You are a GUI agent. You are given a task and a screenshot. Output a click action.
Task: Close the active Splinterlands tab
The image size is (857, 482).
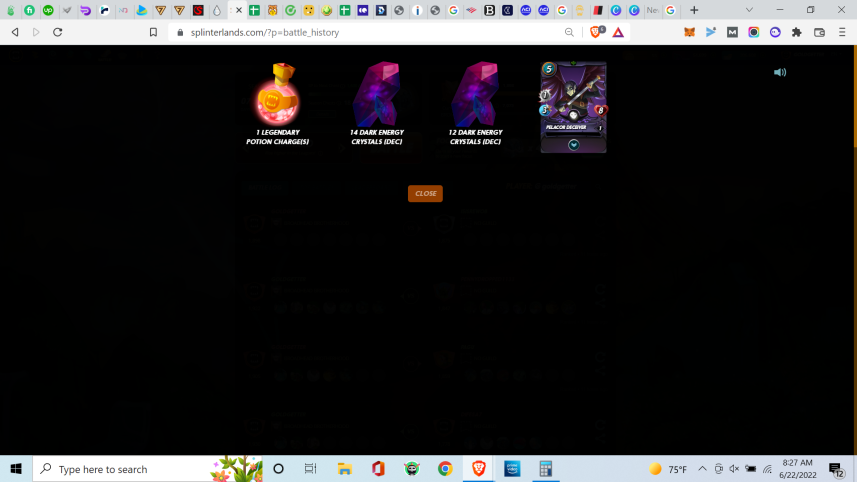click(239, 10)
